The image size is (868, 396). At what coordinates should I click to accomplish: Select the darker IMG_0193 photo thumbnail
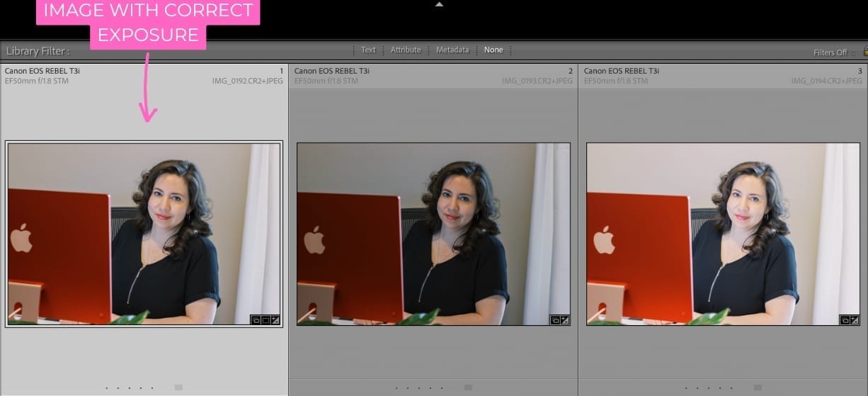pos(433,234)
